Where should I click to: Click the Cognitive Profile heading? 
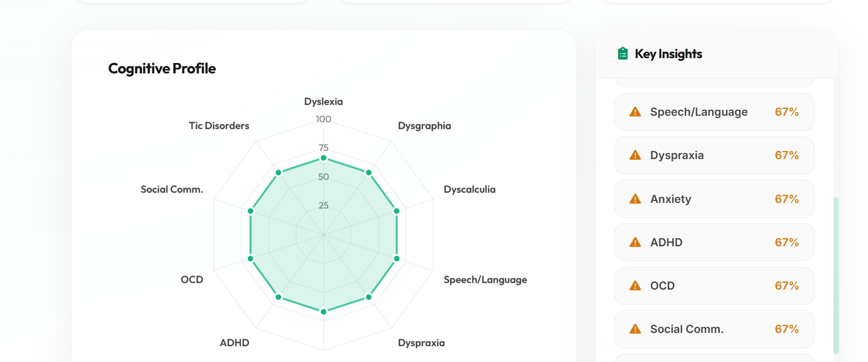pos(162,68)
